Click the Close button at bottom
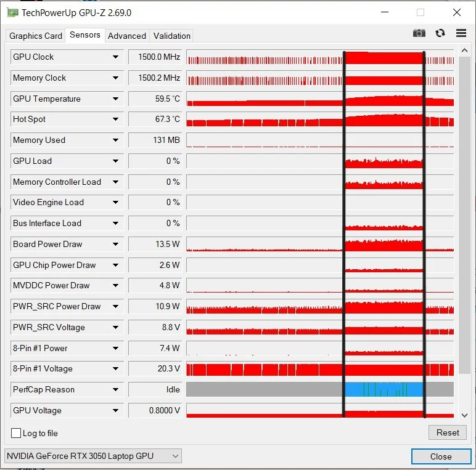The height and width of the screenshot is (470, 476). pos(441,456)
